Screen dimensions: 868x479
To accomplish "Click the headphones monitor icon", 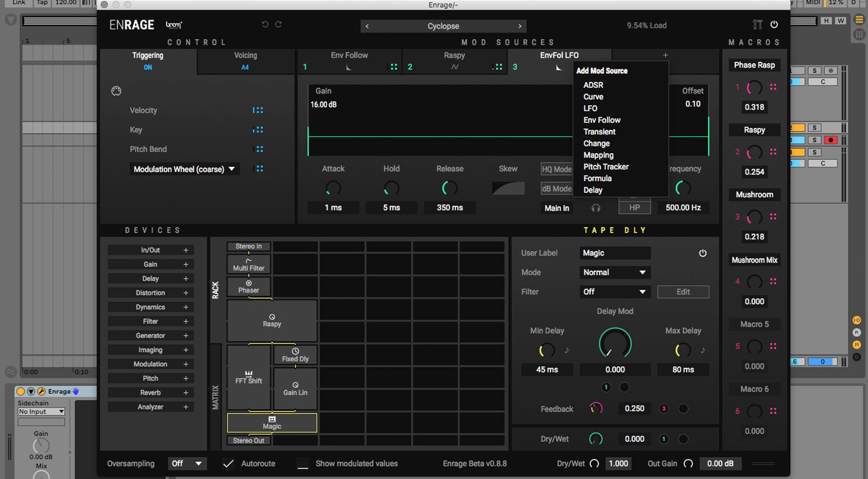I will [x=596, y=208].
